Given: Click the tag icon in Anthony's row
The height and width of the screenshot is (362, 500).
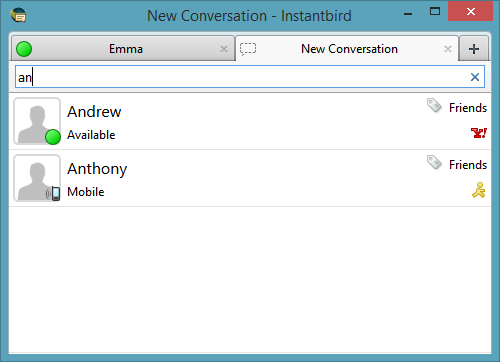Looking at the screenshot, I should (434, 163).
